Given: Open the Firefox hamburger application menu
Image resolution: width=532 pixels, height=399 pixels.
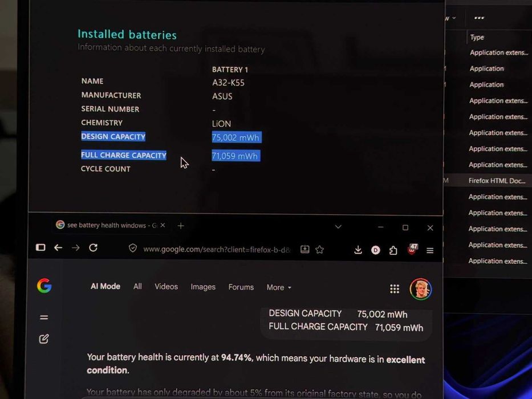Looking at the screenshot, I should [430, 251].
